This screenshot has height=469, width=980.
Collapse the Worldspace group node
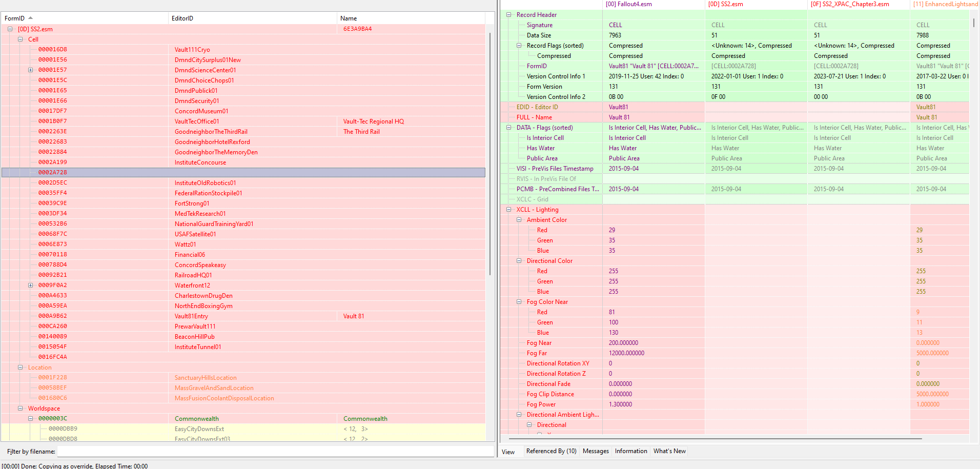tap(20, 409)
